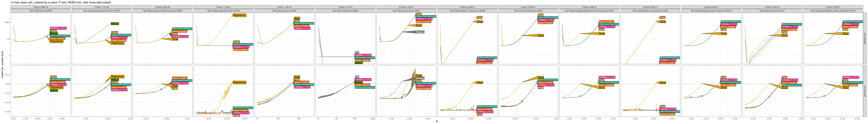Click the 'unit: seconds' row strip
The width and height of the screenshot is (868, 124).
pos(865,91)
